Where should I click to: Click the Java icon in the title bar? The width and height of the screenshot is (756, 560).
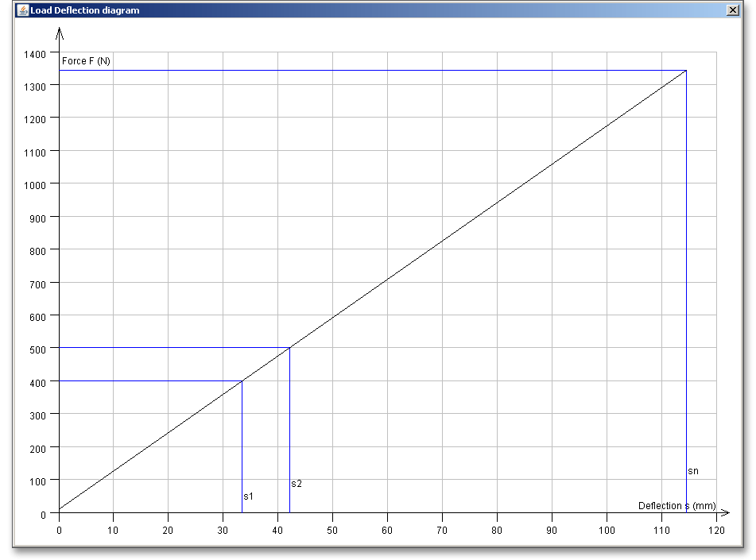tap(23, 10)
